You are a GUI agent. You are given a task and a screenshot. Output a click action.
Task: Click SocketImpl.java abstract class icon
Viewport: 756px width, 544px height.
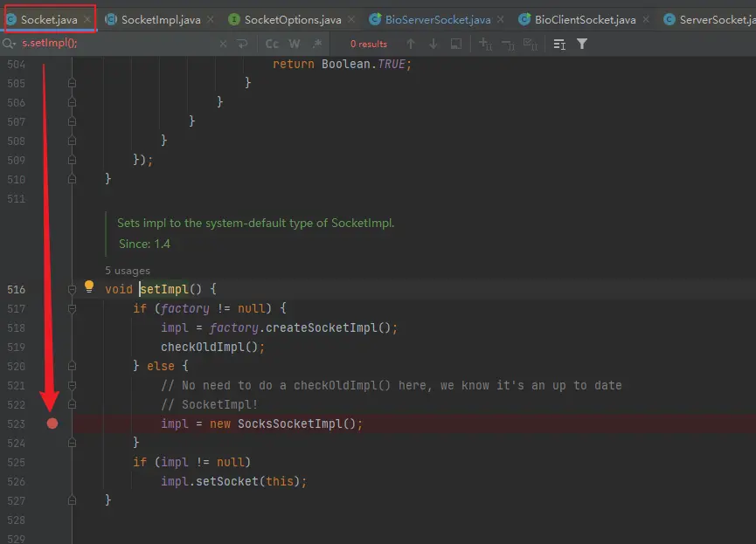point(111,19)
